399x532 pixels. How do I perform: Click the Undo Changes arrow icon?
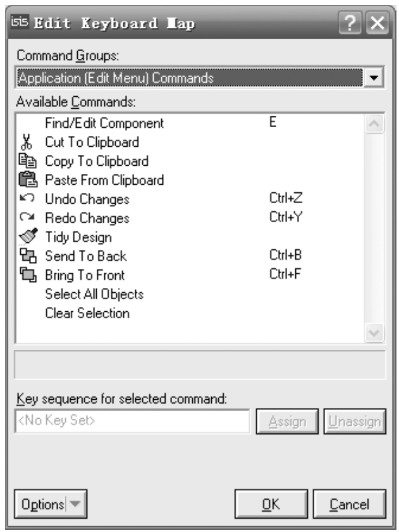(x=27, y=199)
